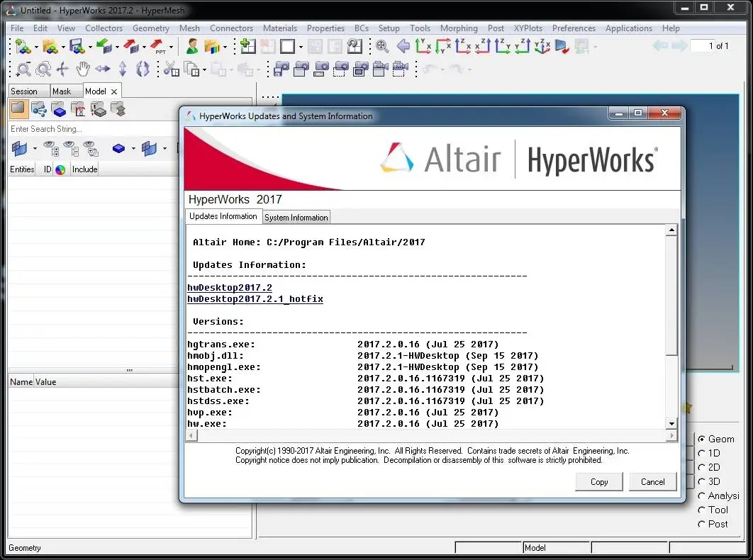
Task: Click the vertical scrollbar thumb in the dialog
Action: point(671,296)
